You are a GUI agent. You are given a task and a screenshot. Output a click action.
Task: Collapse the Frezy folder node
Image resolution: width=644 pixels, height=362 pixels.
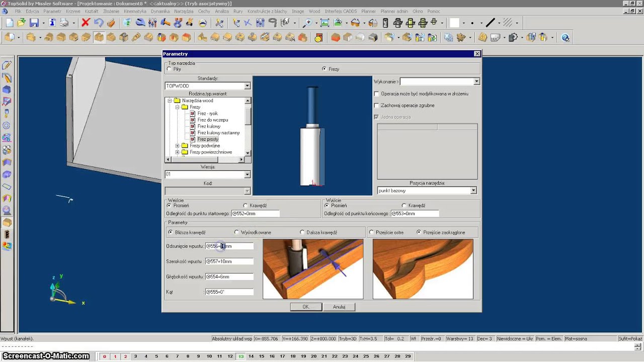(177, 107)
